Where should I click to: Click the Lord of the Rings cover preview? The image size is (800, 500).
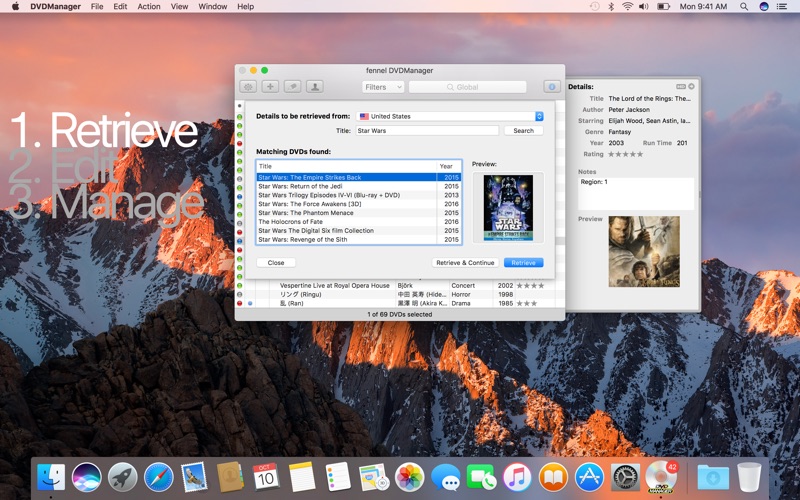[644, 251]
